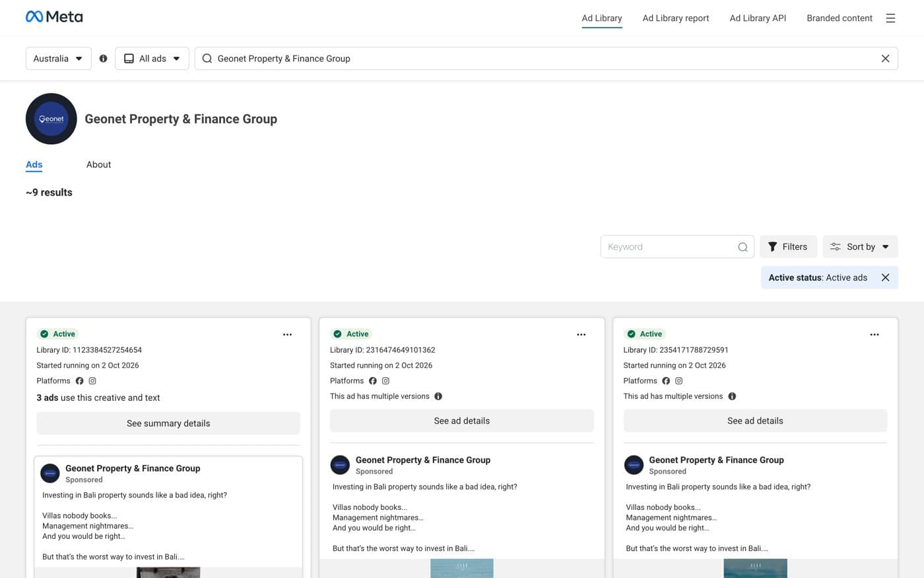Click multiple versions info icon on ad 2316474649101362
This screenshot has width=924, height=578.
click(x=438, y=396)
